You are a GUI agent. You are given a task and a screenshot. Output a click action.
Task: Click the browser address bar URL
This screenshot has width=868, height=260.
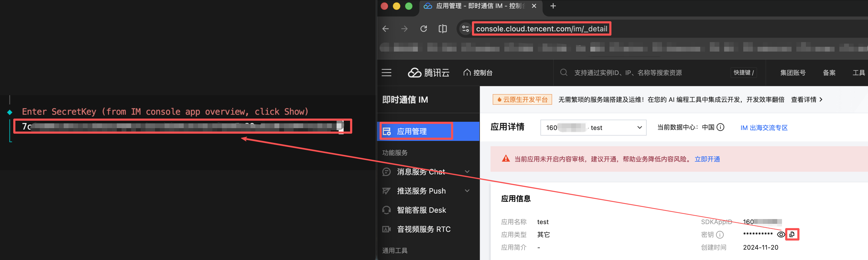(542, 29)
